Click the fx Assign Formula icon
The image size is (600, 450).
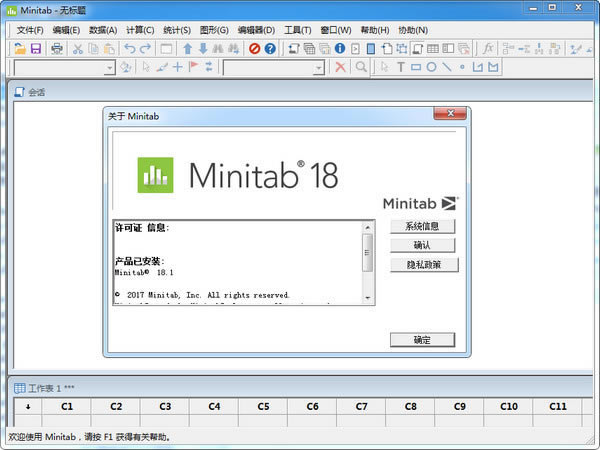[488, 49]
